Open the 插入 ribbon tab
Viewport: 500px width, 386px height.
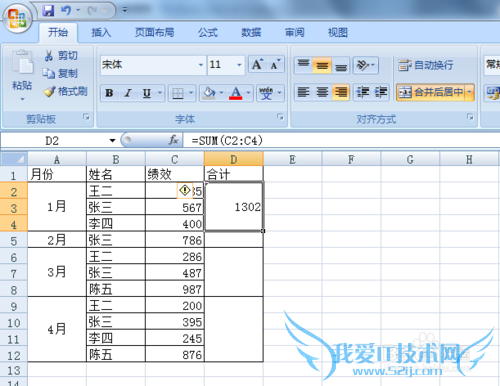coord(101,33)
